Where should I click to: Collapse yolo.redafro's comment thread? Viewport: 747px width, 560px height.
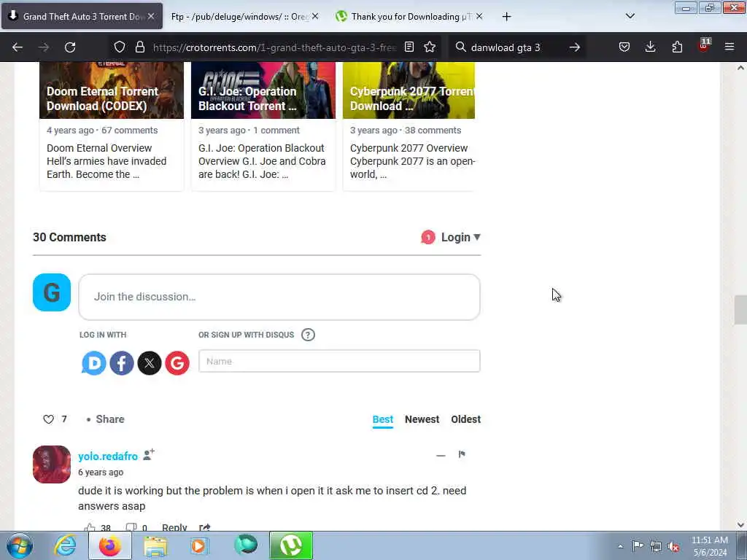click(441, 456)
